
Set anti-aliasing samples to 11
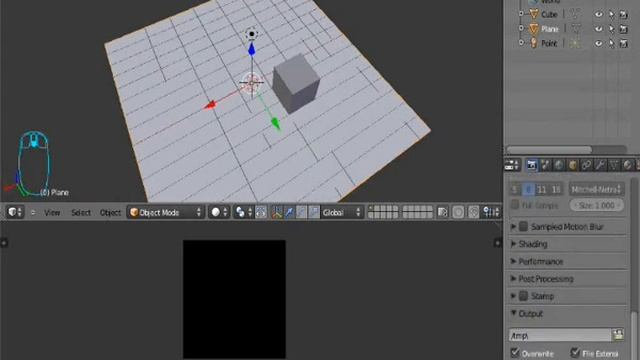(x=542, y=189)
